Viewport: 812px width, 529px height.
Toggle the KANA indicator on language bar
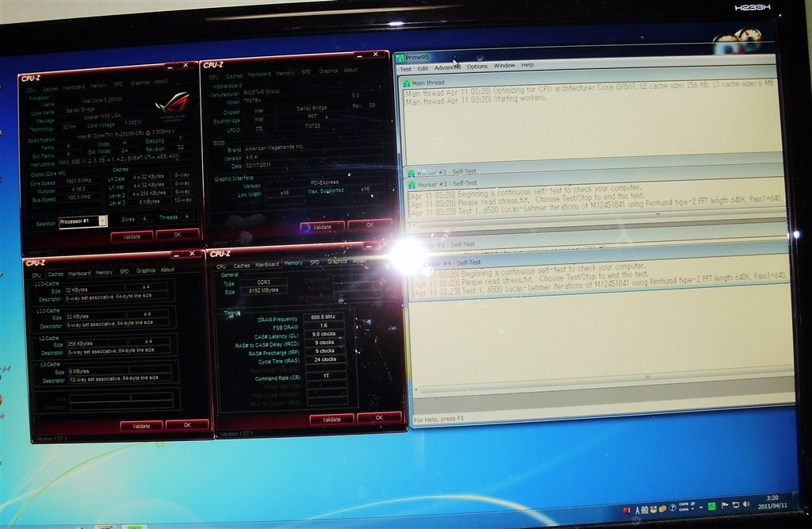point(684,509)
